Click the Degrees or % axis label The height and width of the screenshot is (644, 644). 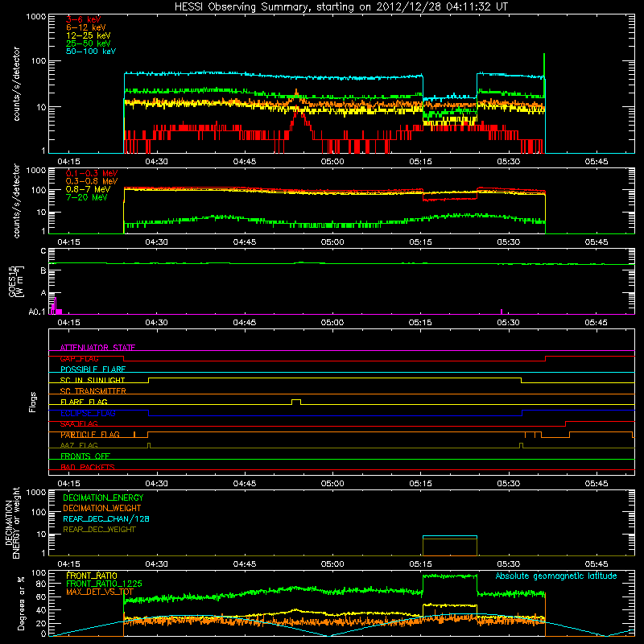[21, 603]
